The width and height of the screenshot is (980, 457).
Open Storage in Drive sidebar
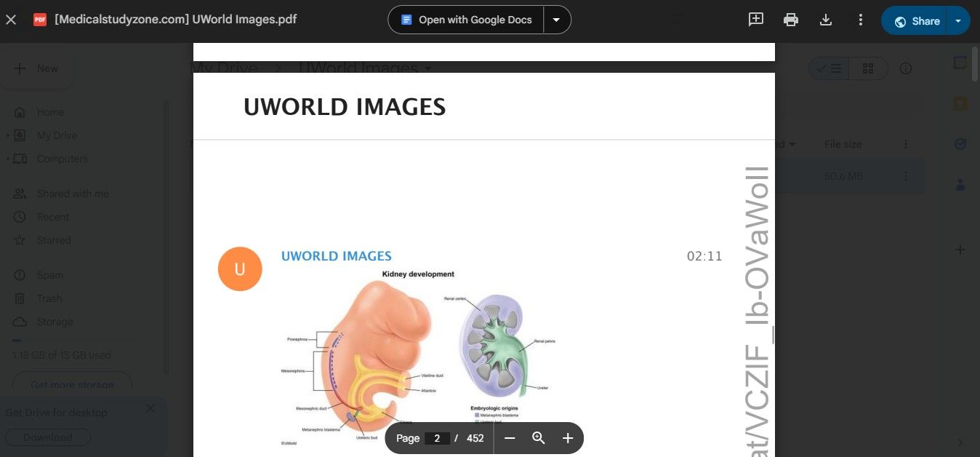(55, 322)
